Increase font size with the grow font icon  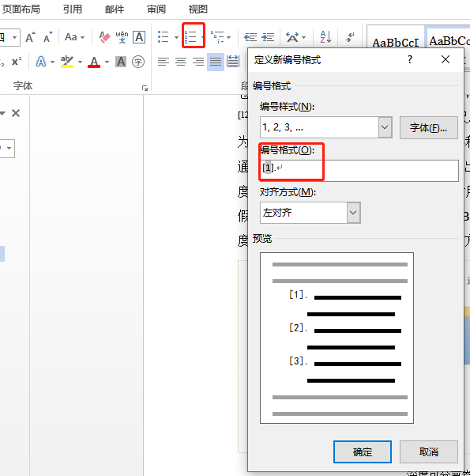[x=30, y=37]
